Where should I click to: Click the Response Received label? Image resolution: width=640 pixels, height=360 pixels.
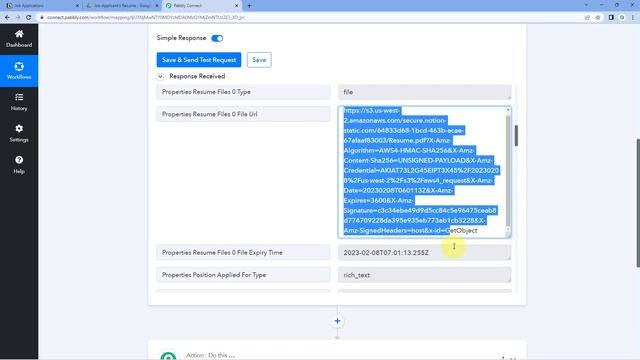click(197, 76)
